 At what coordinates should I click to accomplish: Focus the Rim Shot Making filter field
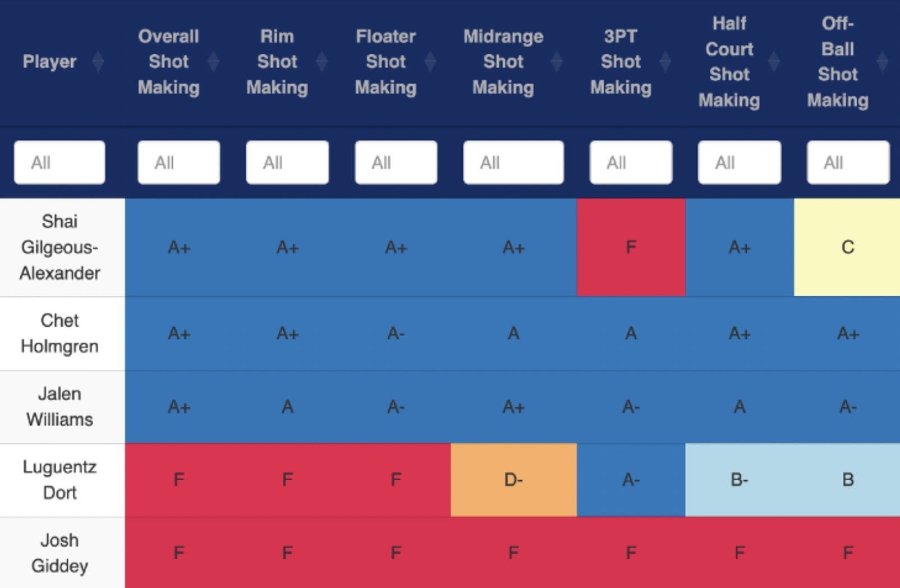287,163
